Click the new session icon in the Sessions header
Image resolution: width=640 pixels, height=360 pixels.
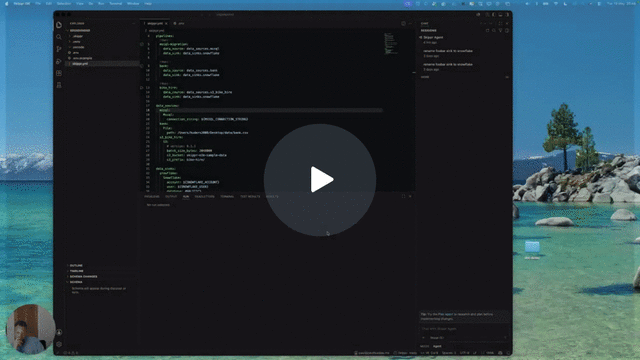click(x=487, y=31)
